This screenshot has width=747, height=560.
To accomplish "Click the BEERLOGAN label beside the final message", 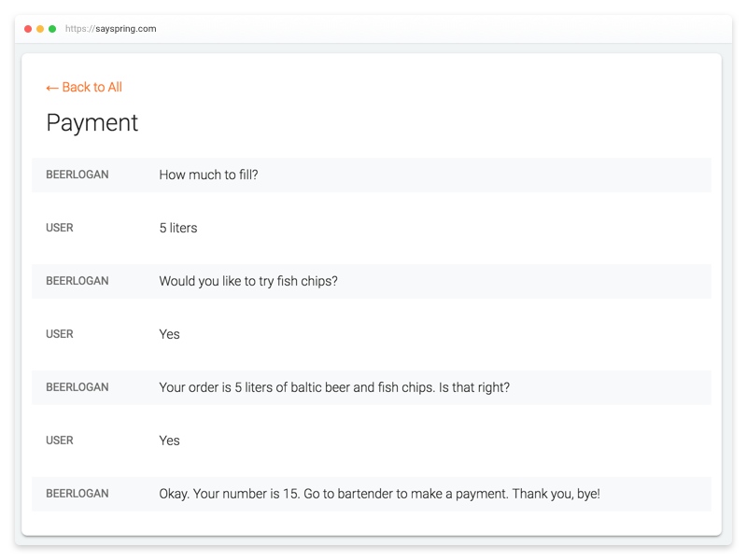I will (x=78, y=494).
